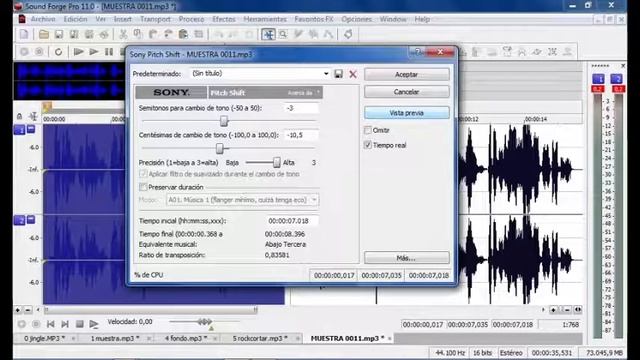Open the Modo dropdown list
This screenshot has width=640, height=360.
click(x=314, y=200)
